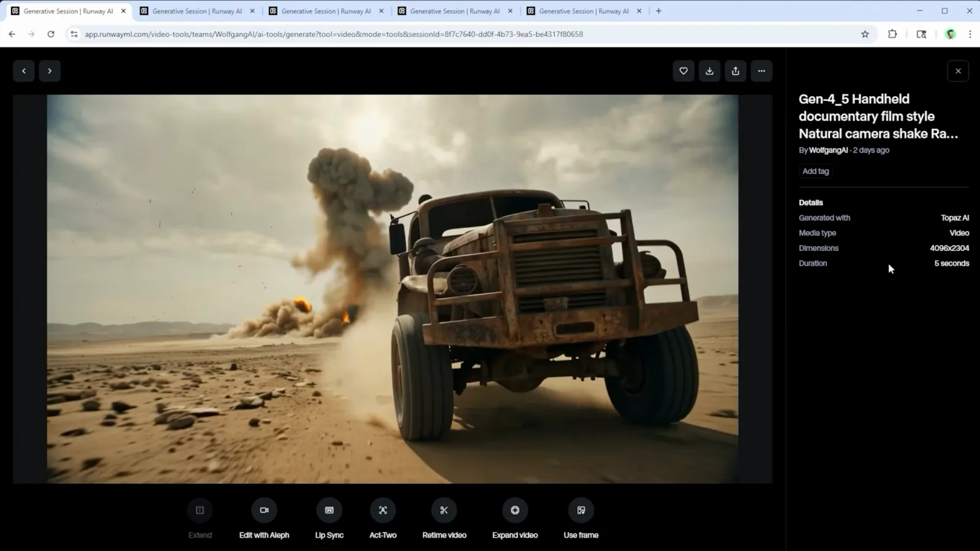Go to the previous generation with left chevron

24,71
